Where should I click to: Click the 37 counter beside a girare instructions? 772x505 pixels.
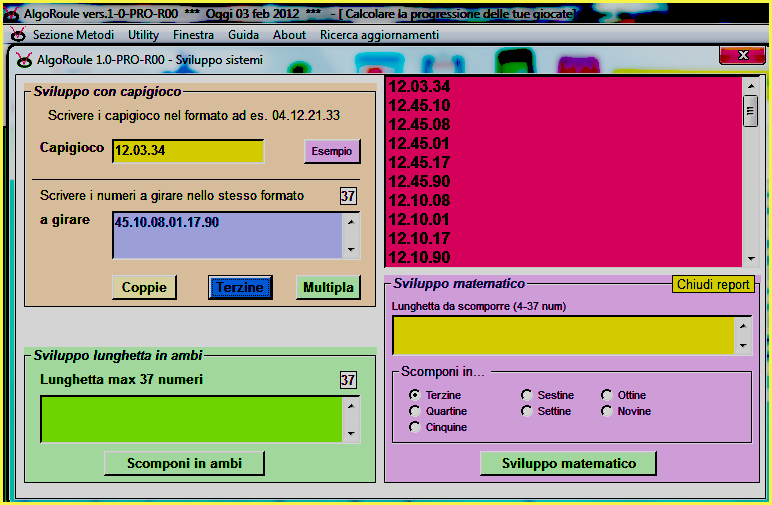(348, 196)
